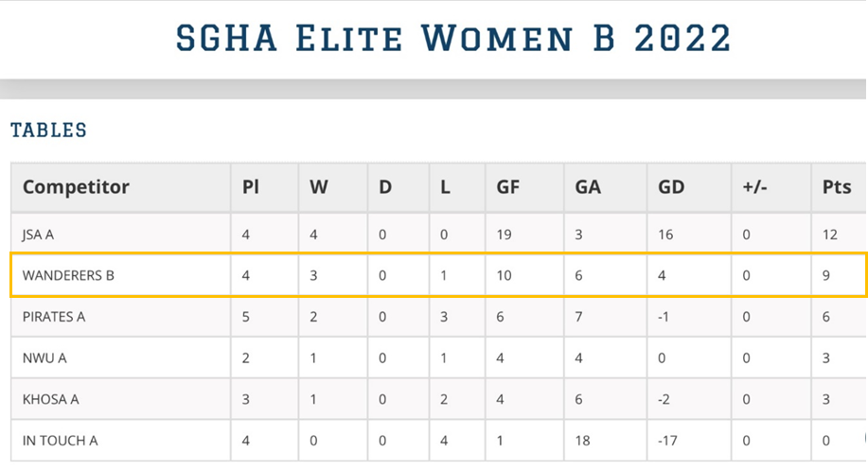Click the L column header
The width and height of the screenshot is (868, 470).
tap(445, 187)
